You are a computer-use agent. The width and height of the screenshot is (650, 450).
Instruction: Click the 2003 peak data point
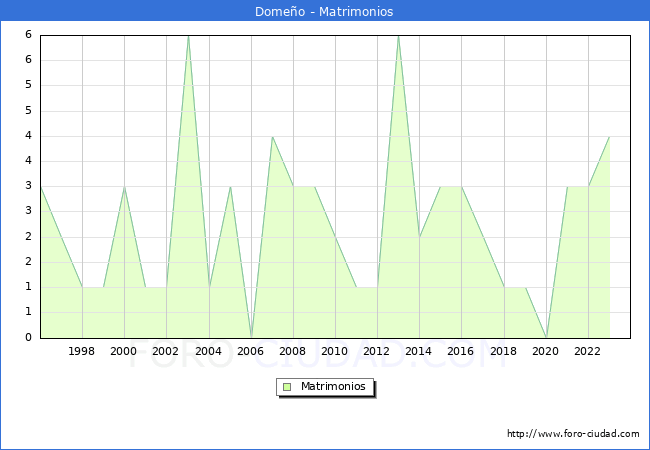188,36
